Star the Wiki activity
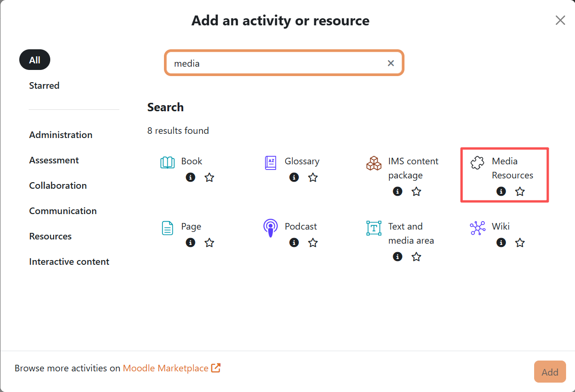Screen dimensions: 575x392 click(x=520, y=243)
